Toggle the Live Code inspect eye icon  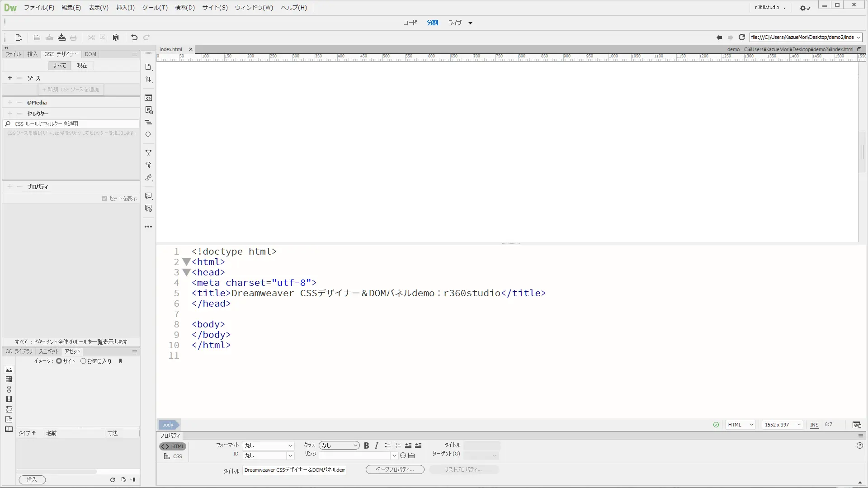(148, 110)
